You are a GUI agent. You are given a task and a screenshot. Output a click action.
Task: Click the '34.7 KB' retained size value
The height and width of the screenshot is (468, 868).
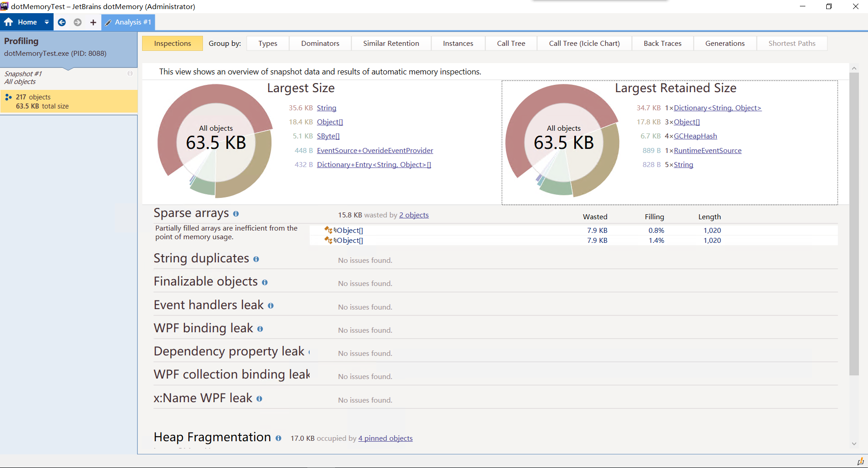(649, 108)
